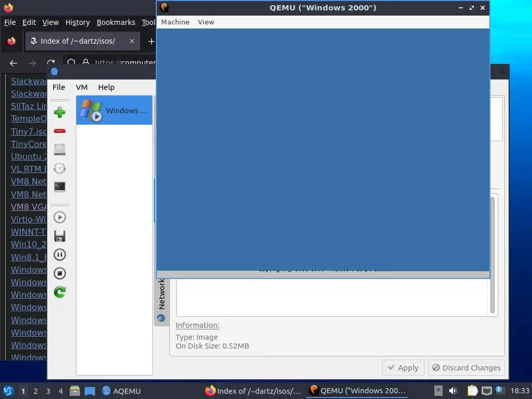
Task: Open the terminal monitor icon in the AQEMU toolbar
Action: (x=60, y=187)
